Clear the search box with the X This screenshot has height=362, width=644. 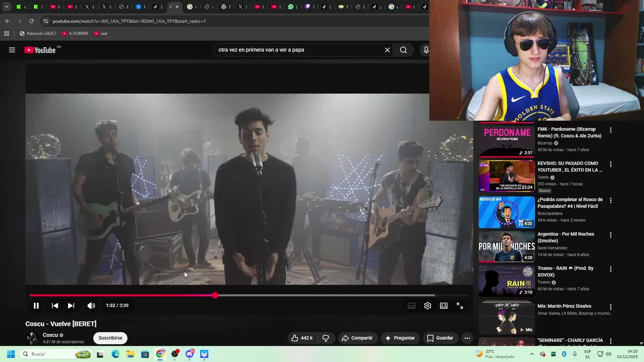tap(387, 50)
